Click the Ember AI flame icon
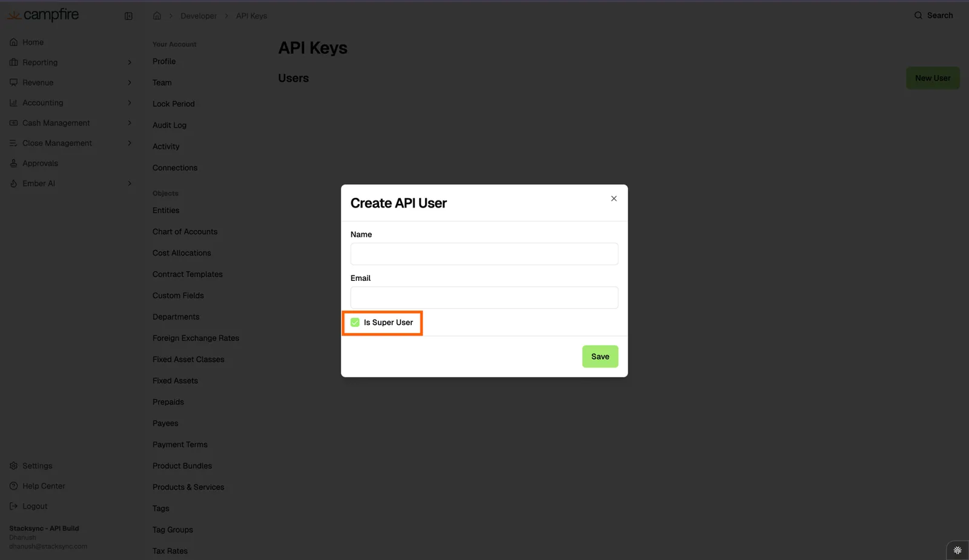 pyautogui.click(x=13, y=183)
